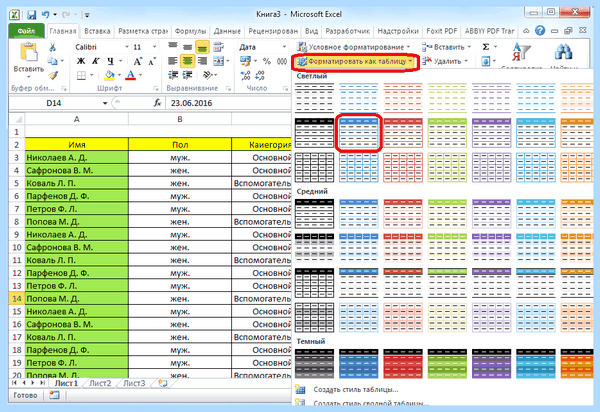Select the black dark table style thumbnail

coord(314,363)
